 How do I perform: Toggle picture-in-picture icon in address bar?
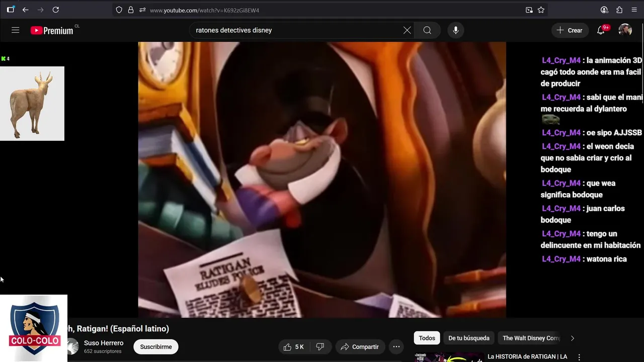click(x=529, y=10)
